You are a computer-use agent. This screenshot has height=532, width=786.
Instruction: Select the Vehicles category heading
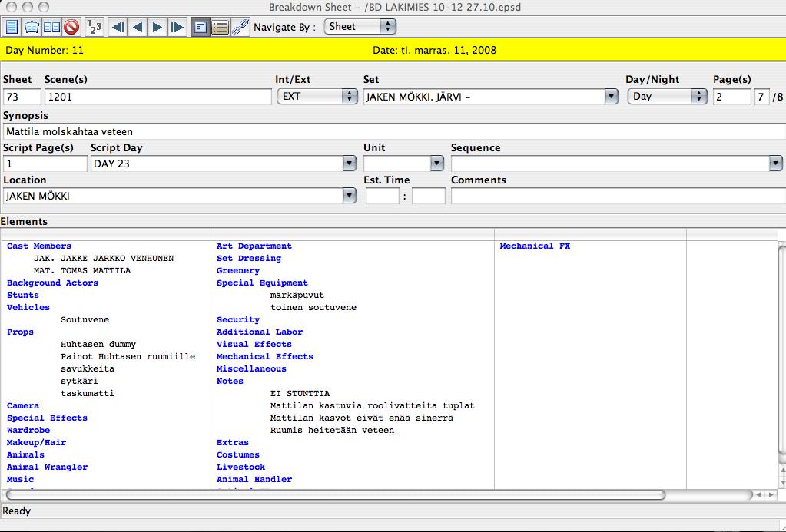pyautogui.click(x=28, y=308)
